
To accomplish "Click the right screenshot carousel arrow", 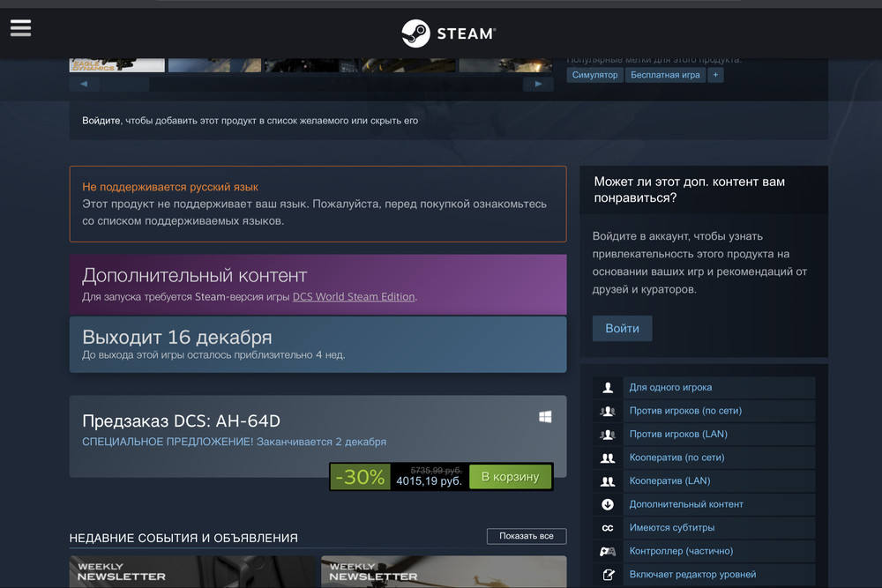I will (x=538, y=84).
